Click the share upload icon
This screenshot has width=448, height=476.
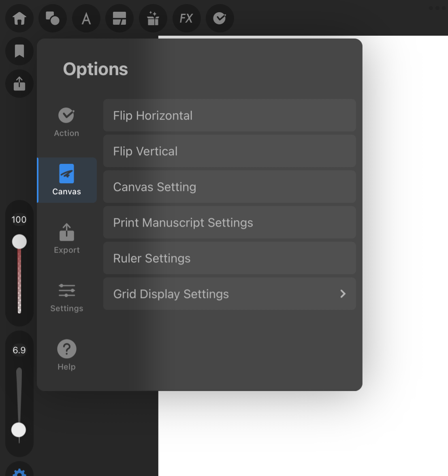[19, 84]
